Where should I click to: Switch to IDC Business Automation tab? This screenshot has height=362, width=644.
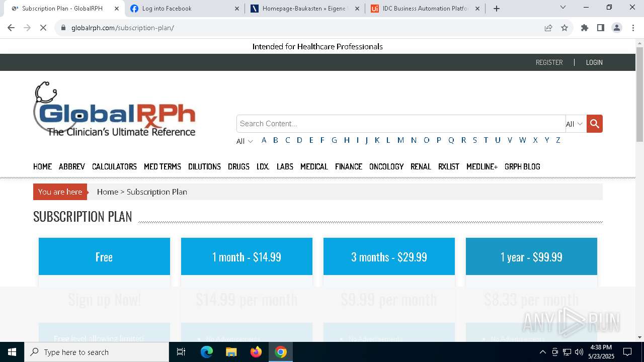(426, 8)
